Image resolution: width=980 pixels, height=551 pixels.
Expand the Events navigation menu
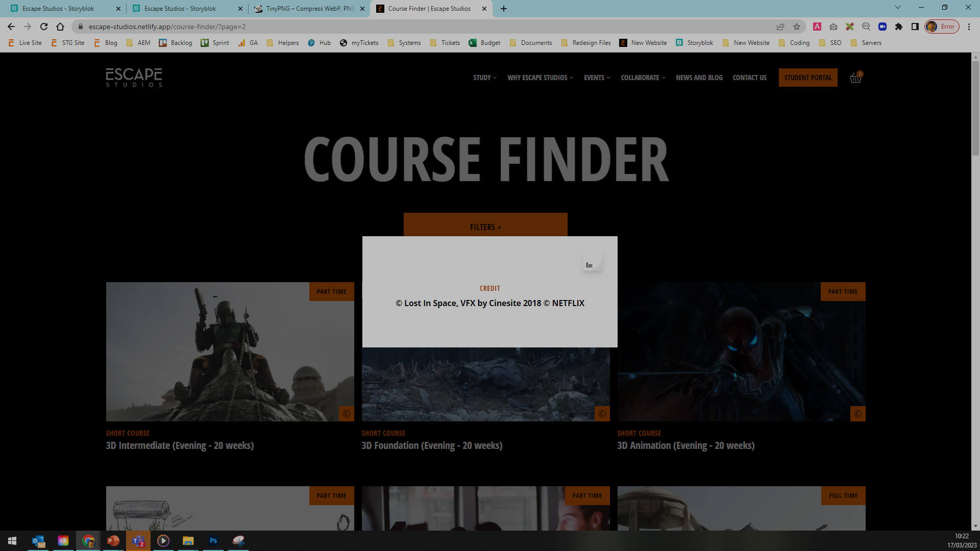coord(597,78)
